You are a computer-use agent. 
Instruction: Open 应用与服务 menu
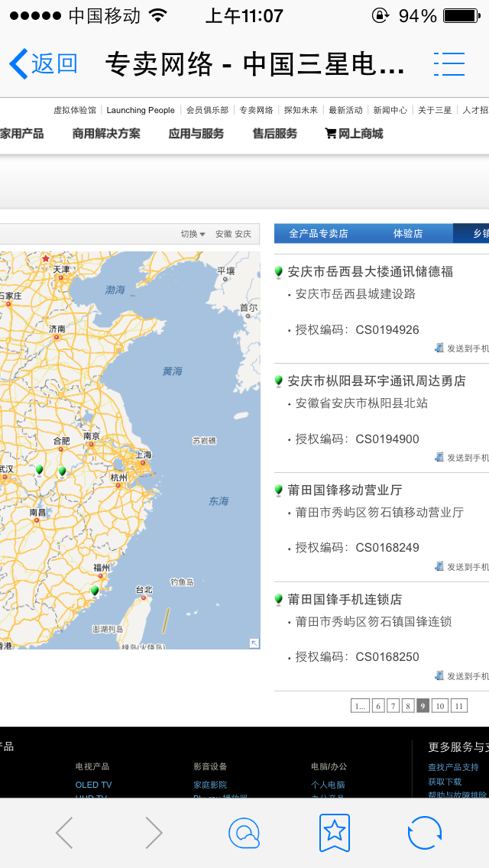coord(196,134)
